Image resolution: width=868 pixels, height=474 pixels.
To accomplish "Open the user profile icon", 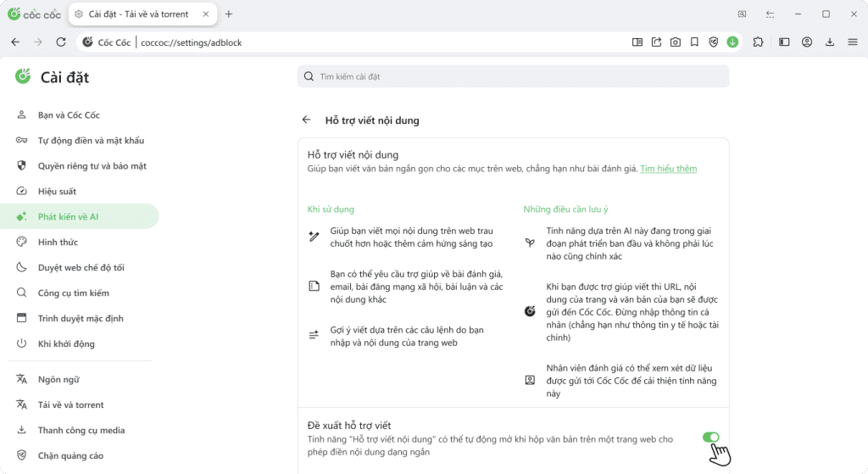I will (807, 42).
